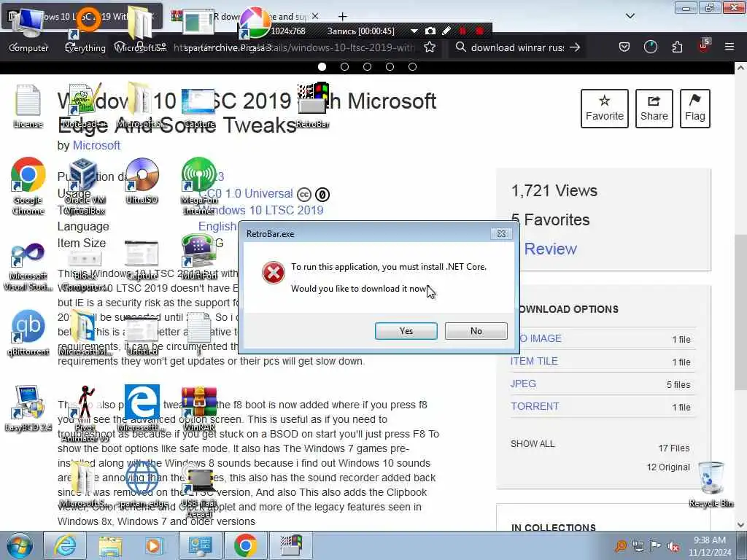The height and width of the screenshot is (560, 747).
Task: Favorite this archive item
Action: [604, 109]
